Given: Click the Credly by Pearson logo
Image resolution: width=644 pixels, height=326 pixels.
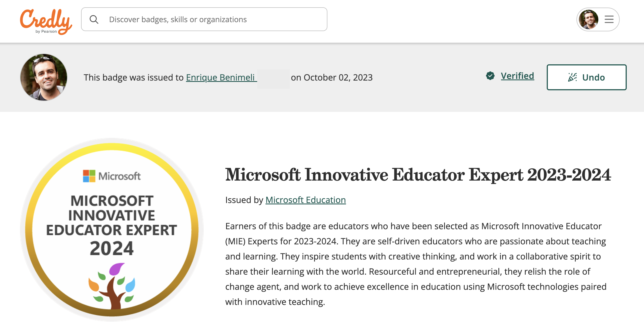Looking at the screenshot, I should [x=46, y=22].
